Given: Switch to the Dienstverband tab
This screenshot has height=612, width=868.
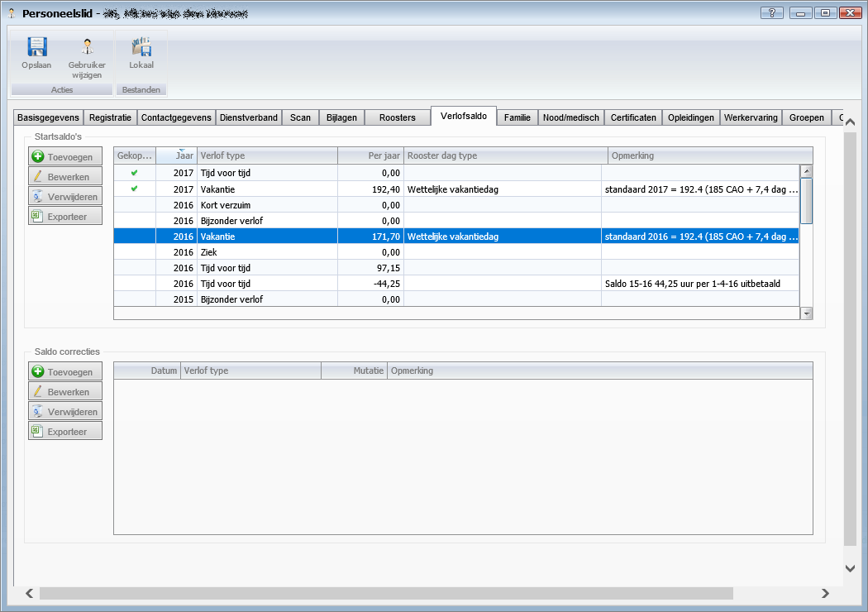Looking at the screenshot, I should (x=248, y=117).
